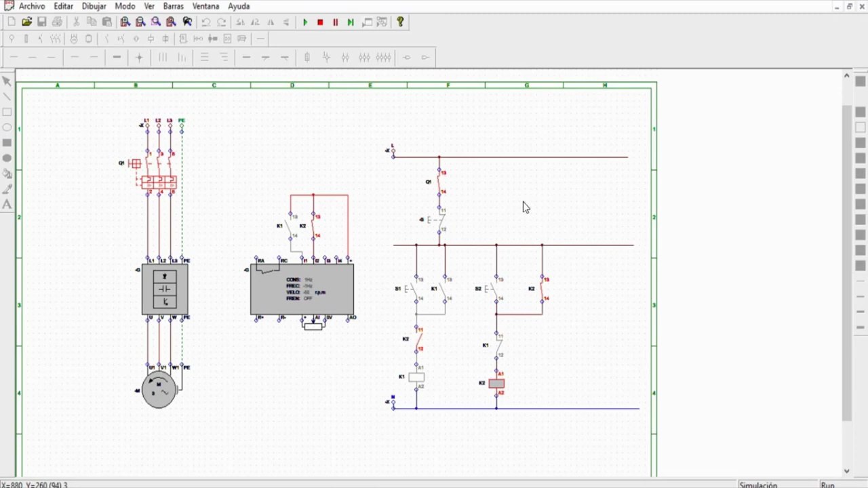Start simulation with the green play icon
Viewport: 868px width, 488px height.
point(305,22)
